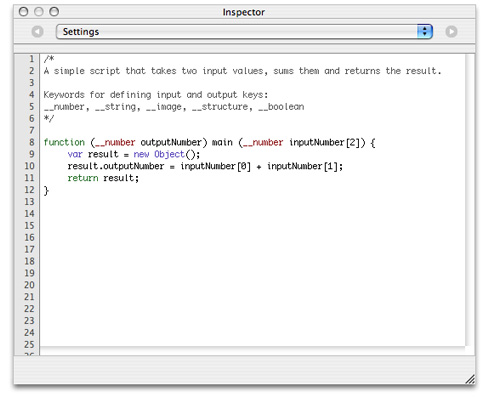Place cursor on empty line 15 in editor
This screenshot has width=489, height=398.
(x=252, y=226)
